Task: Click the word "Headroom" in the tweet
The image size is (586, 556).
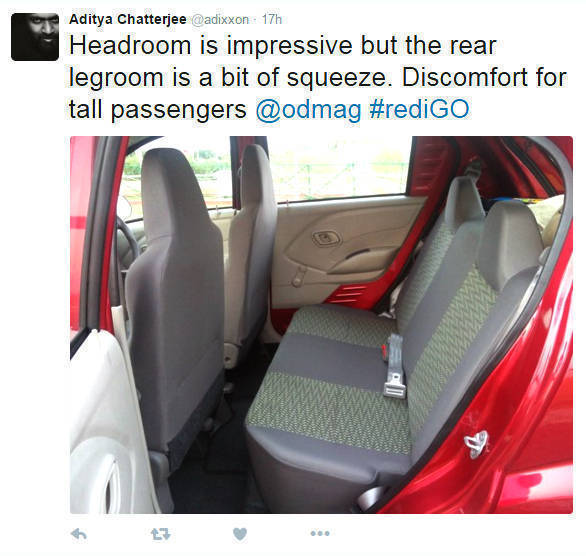Action: click(130, 46)
